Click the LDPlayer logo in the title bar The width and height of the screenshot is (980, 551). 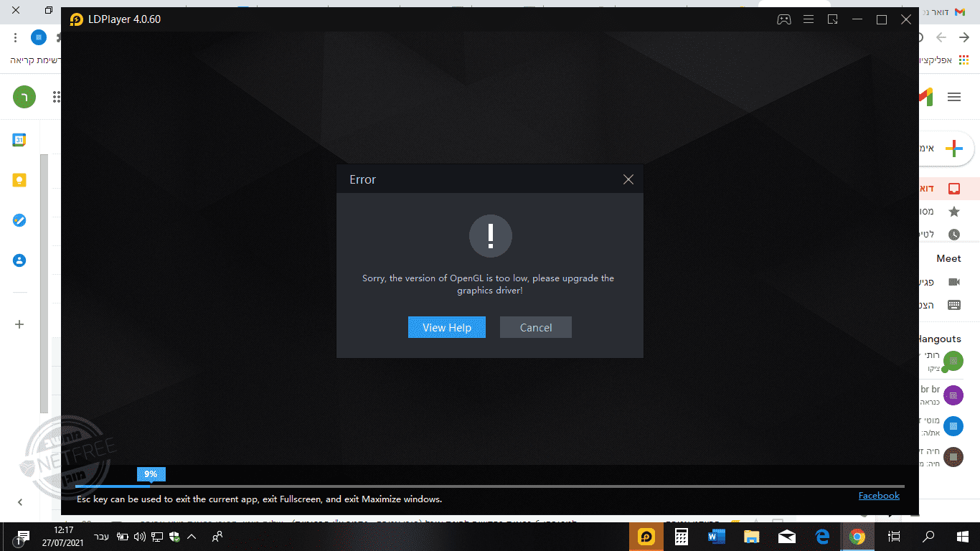[77, 19]
